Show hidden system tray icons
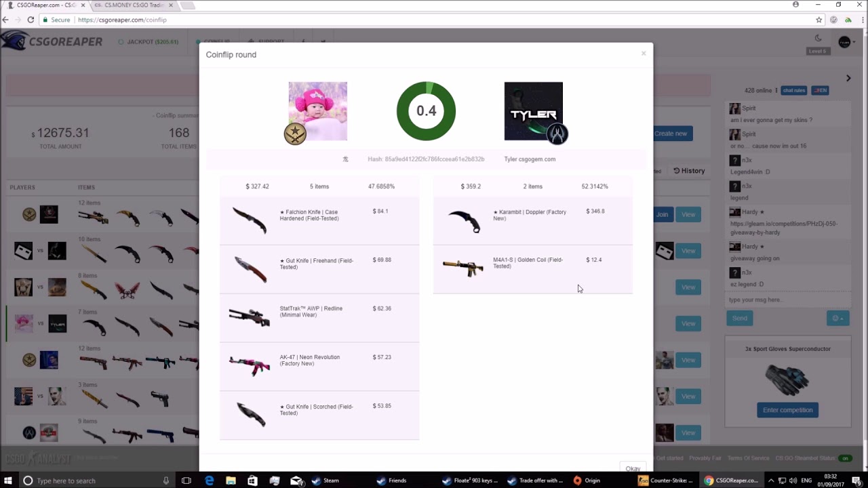Image resolution: width=868 pixels, height=488 pixels. [x=771, y=481]
